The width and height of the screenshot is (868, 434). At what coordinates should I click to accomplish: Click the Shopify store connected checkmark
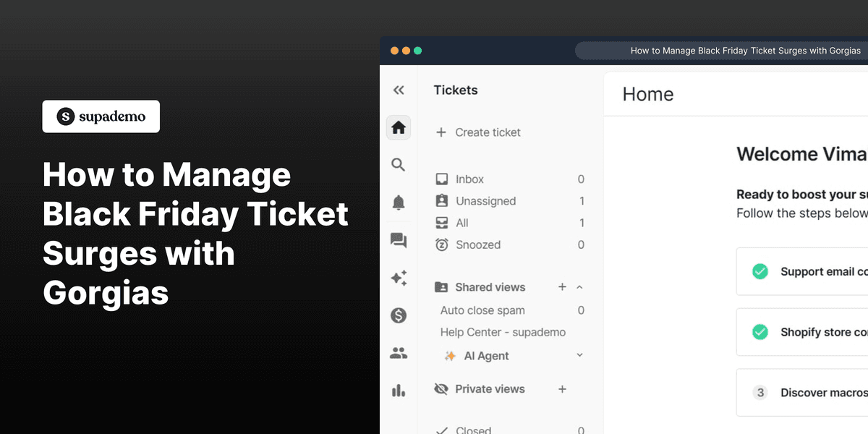coord(759,332)
